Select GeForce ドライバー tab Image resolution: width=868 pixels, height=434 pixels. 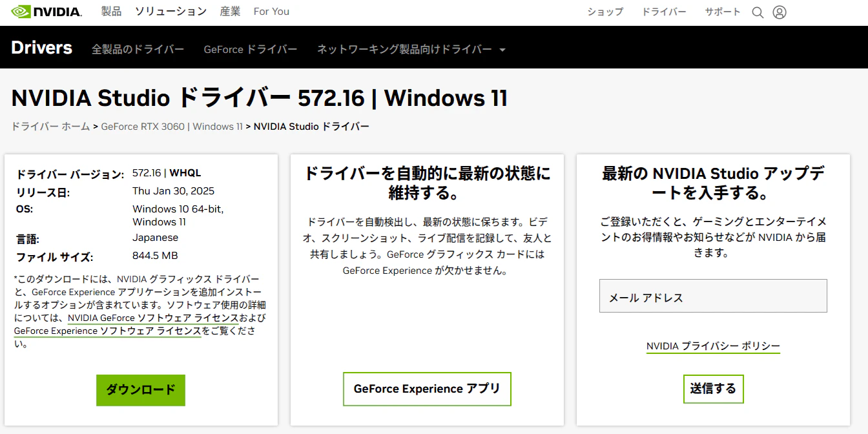click(x=251, y=49)
